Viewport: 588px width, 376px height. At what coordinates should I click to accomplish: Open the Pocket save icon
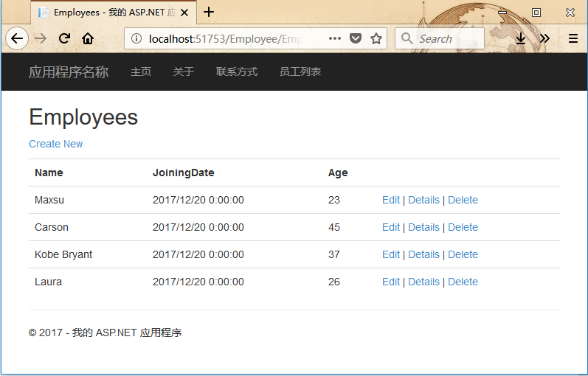coord(356,38)
